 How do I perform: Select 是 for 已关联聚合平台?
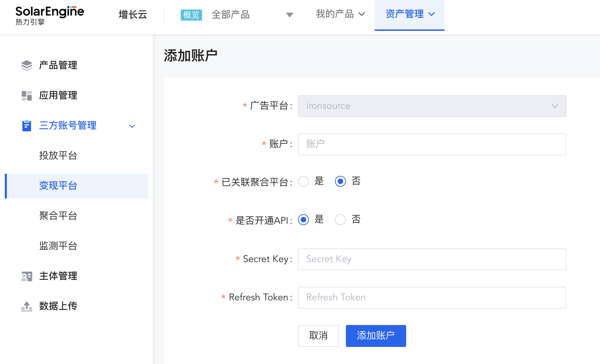click(303, 181)
